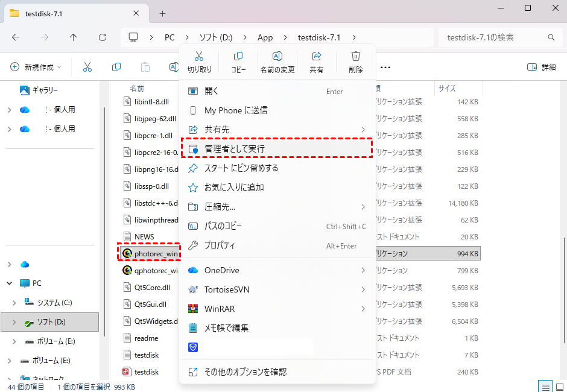Open the 詳細 details pane button
Screen dimensions: 567x392
(541, 67)
